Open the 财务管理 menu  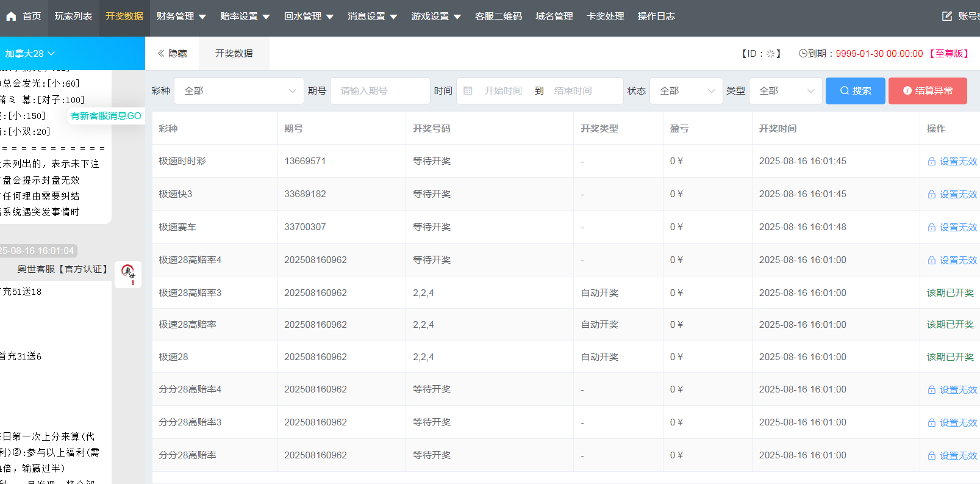click(x=181, y=16)
